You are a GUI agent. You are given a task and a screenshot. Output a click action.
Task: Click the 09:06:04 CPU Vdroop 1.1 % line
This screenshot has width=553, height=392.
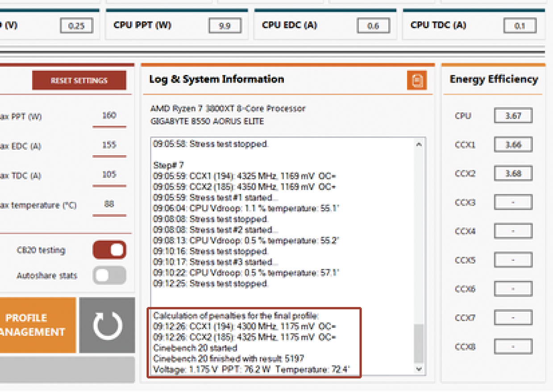(246, 208)
